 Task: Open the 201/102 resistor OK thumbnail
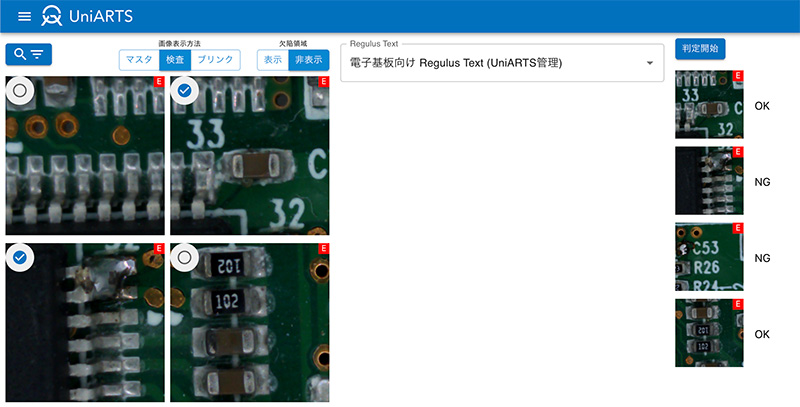pos(709,333)
